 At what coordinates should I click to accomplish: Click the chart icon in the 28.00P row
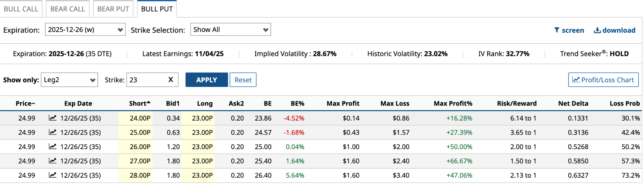53,175
